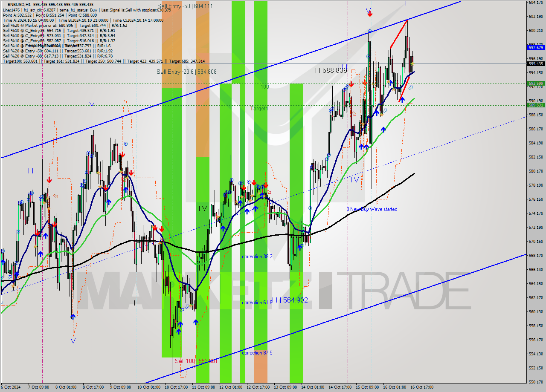This screenshot has height=392, width=546.
Task: Click the 'Sell %10 @ C_Entry61: 573.031' row
Action: point(59,35)
